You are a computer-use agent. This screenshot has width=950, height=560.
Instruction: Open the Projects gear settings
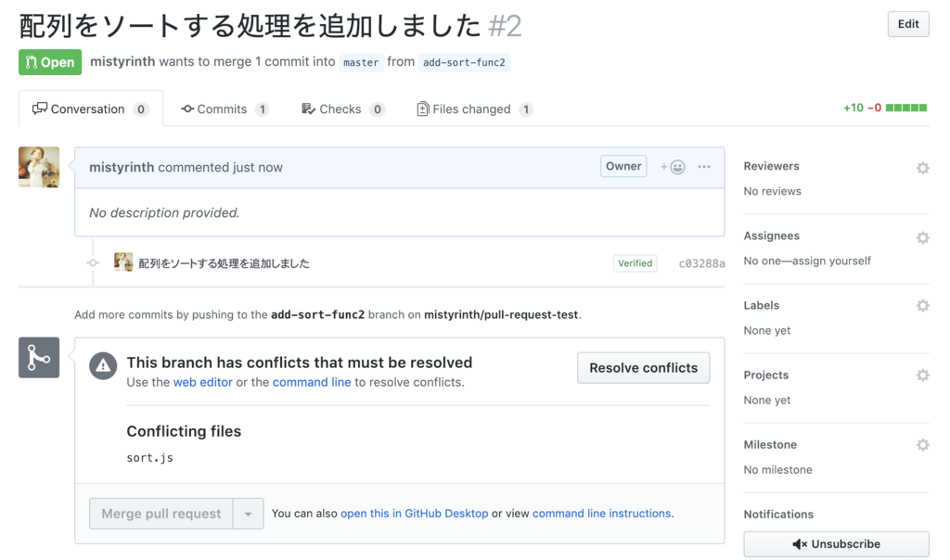tap(922, 375)
